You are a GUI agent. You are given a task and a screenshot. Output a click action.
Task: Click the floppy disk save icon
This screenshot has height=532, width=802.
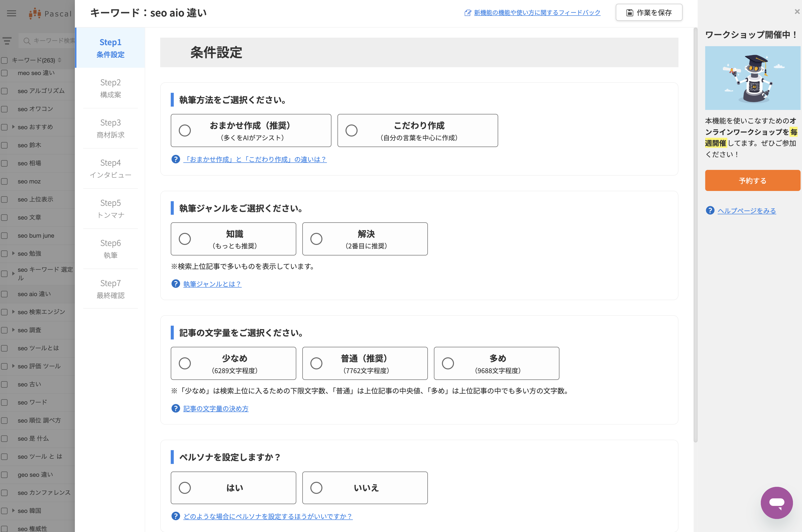click(629, 13)
